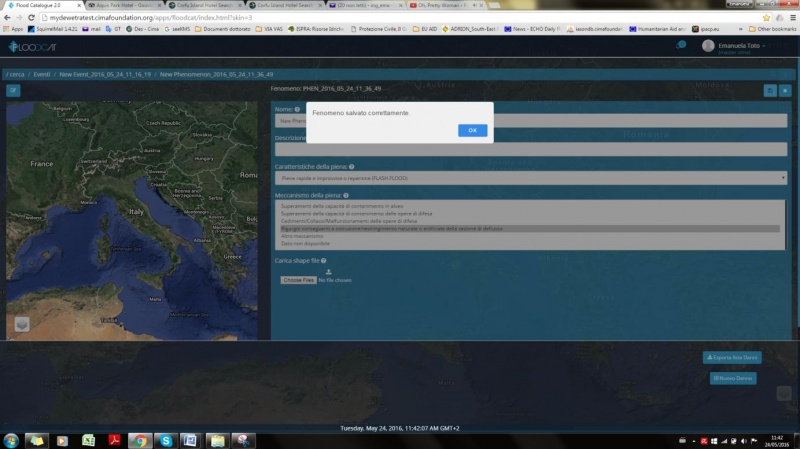Screen dimensions: 800x449
Task: Open Apps bookmark shortcut
Action: 13,29
